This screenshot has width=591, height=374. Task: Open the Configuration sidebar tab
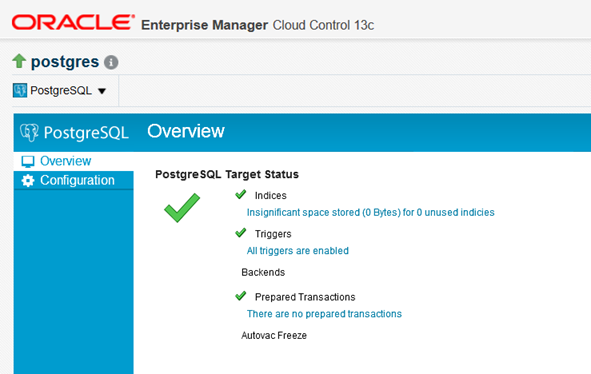pos(73,180)
